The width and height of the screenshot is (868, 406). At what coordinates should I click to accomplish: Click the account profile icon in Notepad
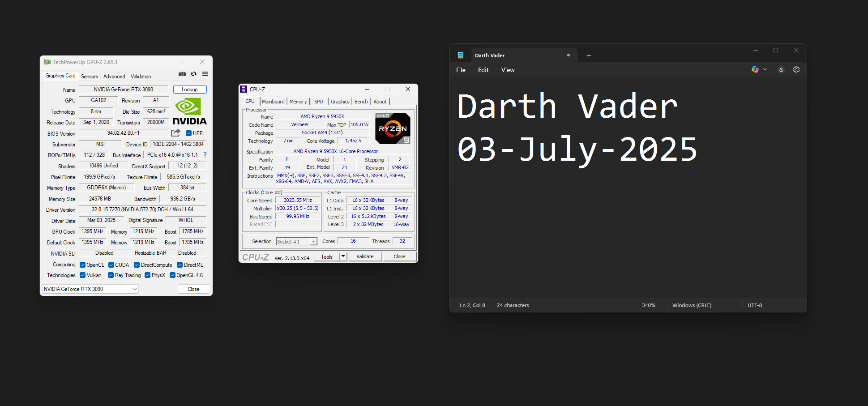coord(781,69)
